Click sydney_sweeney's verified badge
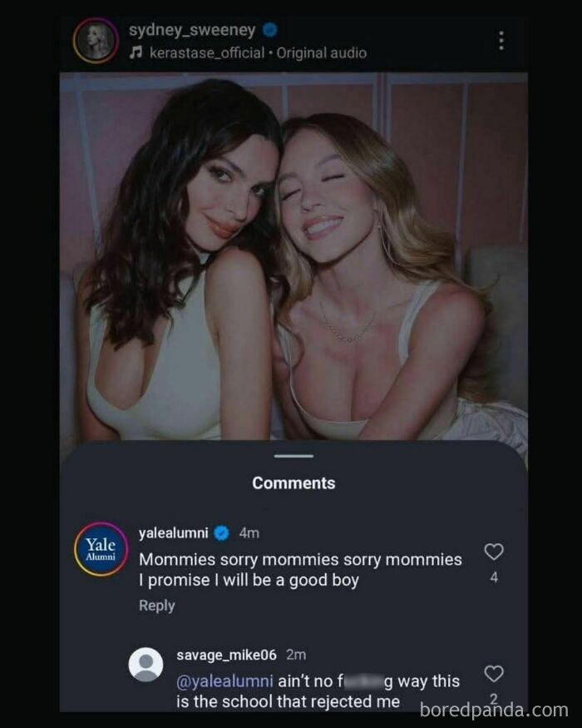Image resolution: width=582 pixels, height=728 pixels. (x=266, y=30)
